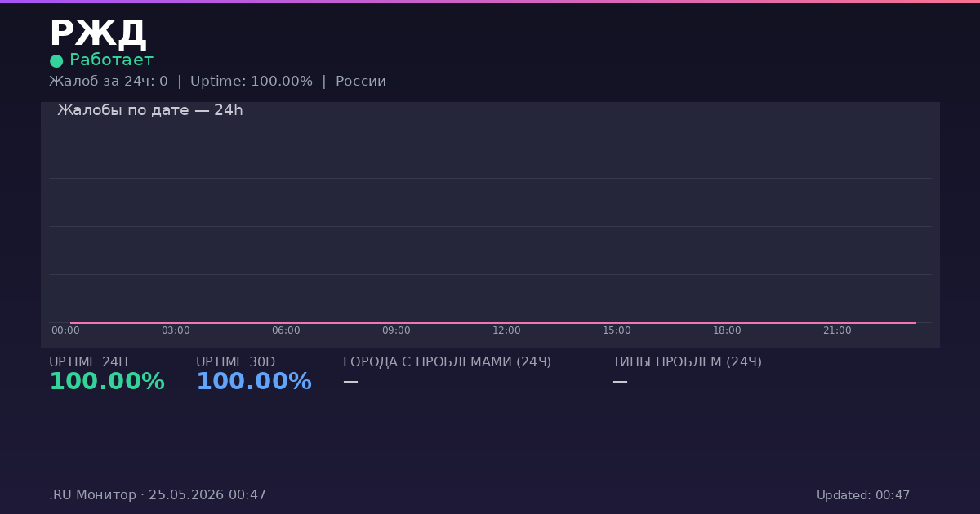
Task: Click the Uptime: 100.00% header text
Action: [252, 82]
